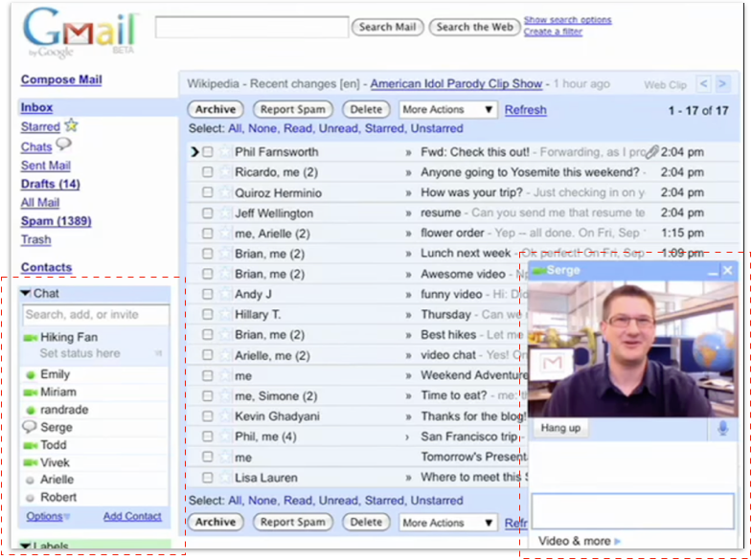Hang up the video call with Serge

(560, 428)
